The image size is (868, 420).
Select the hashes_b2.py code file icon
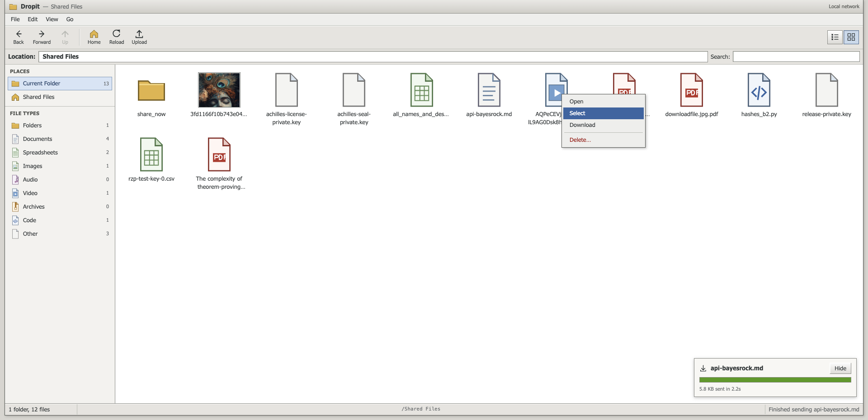pyautogui.click(x=759, y=90)
